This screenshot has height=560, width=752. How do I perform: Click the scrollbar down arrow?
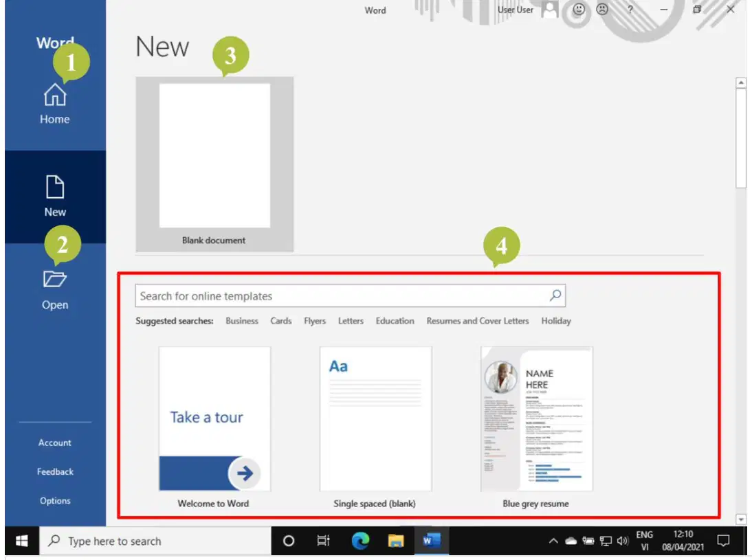[741, 519]
